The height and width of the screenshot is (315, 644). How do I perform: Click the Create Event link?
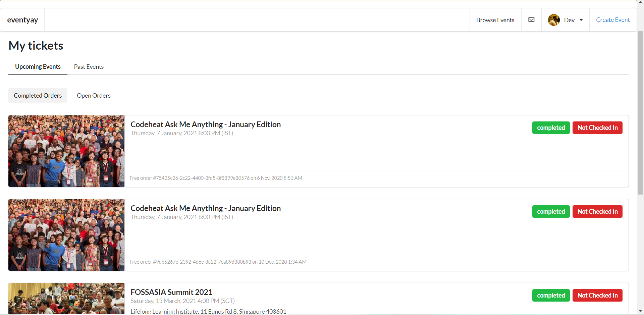click(x=613, y=20)
